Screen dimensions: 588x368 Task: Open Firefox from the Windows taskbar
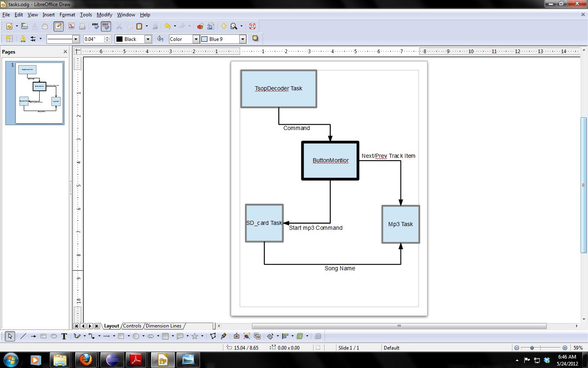click(x=86, y=360)
